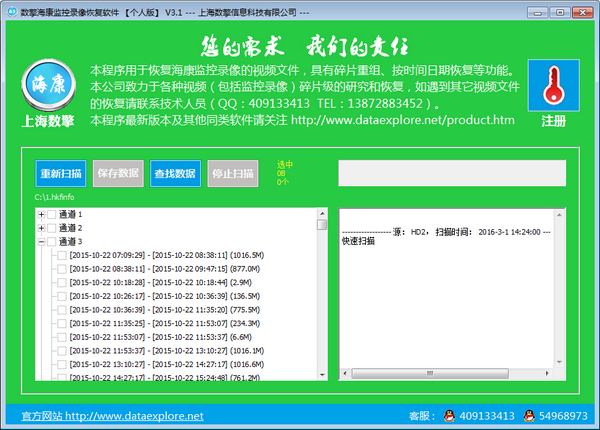
Task: Click the C:\1.hkfinfo path label
Action: point(54,197)
